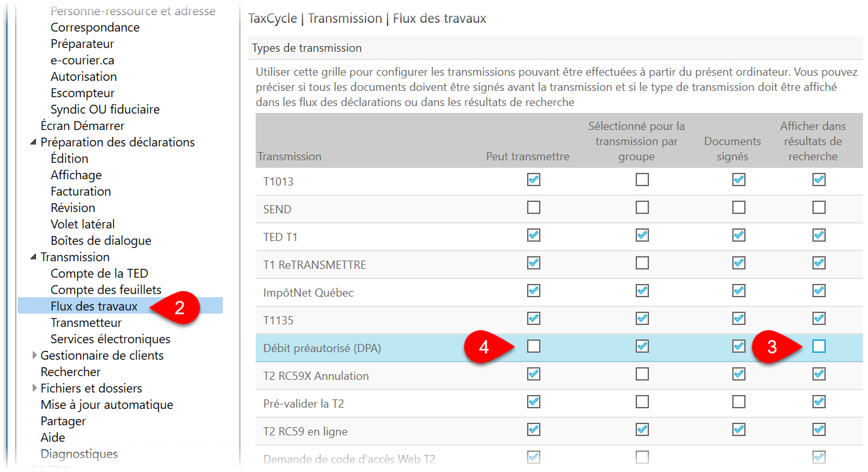Uncheck Peut transmettre for ImpôtNet Québec

coord(533,291)
